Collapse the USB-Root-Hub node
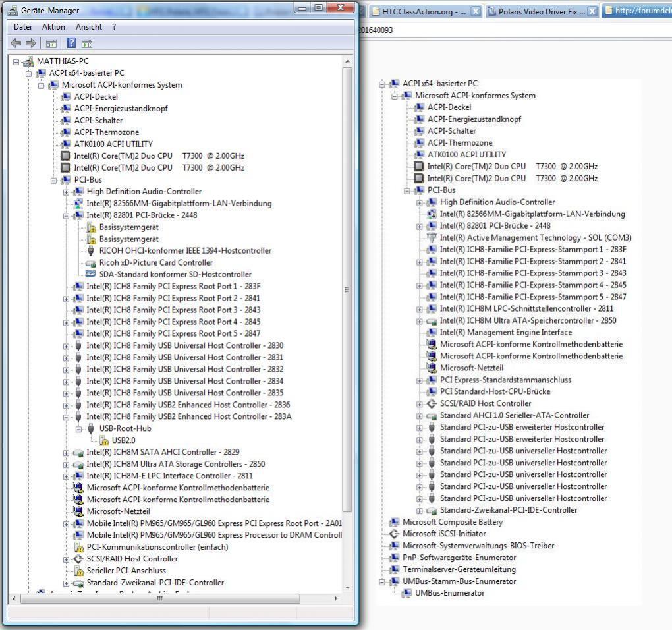 78,429
